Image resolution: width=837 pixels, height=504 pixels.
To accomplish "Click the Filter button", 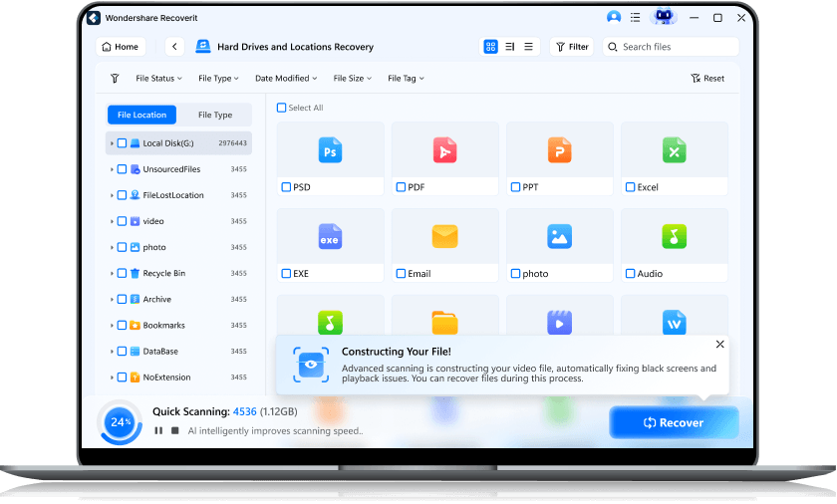I will [572, 47].
